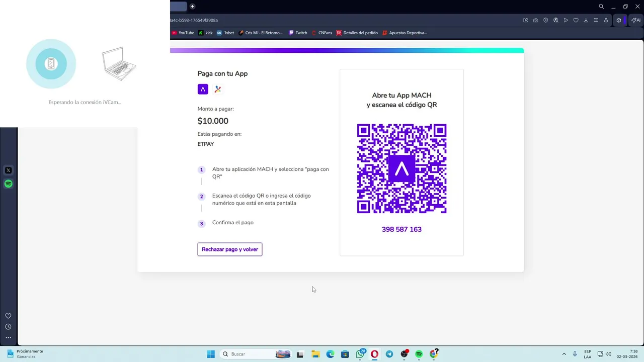This screenshot has height=362, width=644.
Task: Open sidebar history clock icon
Action: click(8, 327)
